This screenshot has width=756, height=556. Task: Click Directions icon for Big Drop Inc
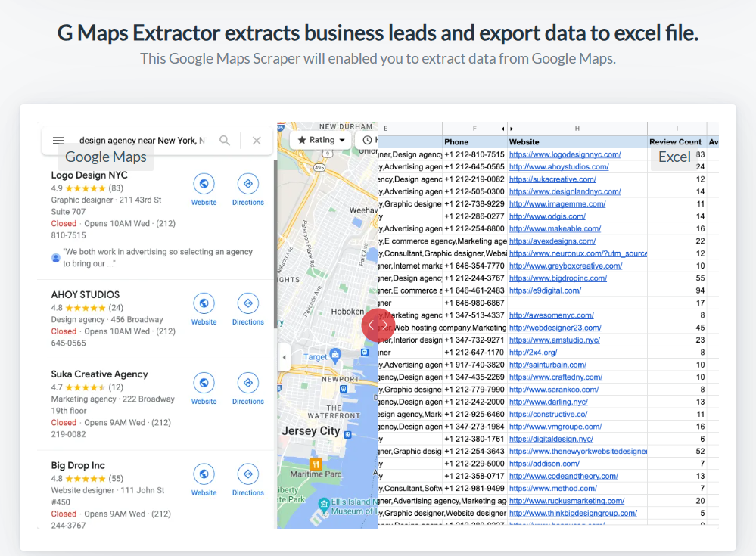[x=247, y=474]
